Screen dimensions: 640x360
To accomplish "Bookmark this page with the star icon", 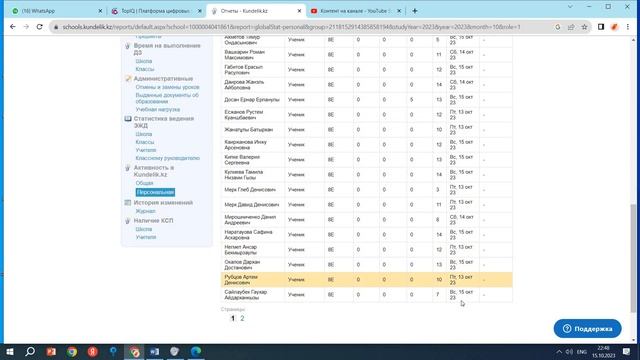I will 584,27.
